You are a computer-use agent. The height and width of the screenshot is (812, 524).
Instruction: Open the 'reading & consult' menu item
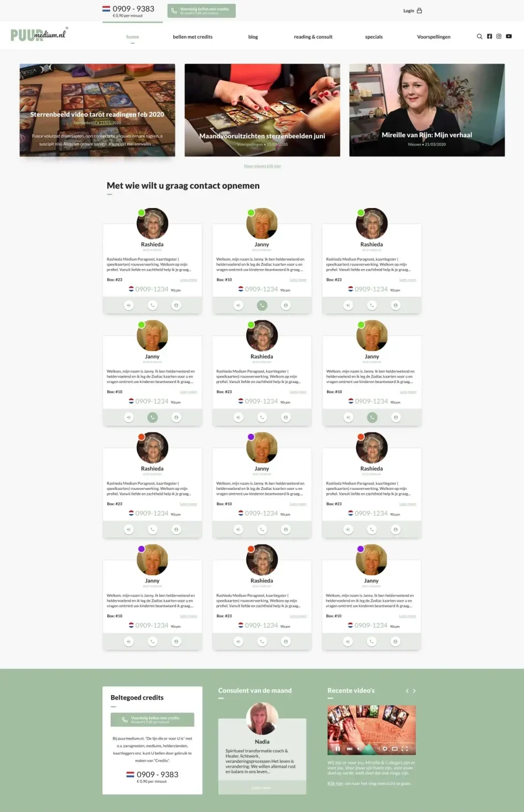click(x=313, y=37)
